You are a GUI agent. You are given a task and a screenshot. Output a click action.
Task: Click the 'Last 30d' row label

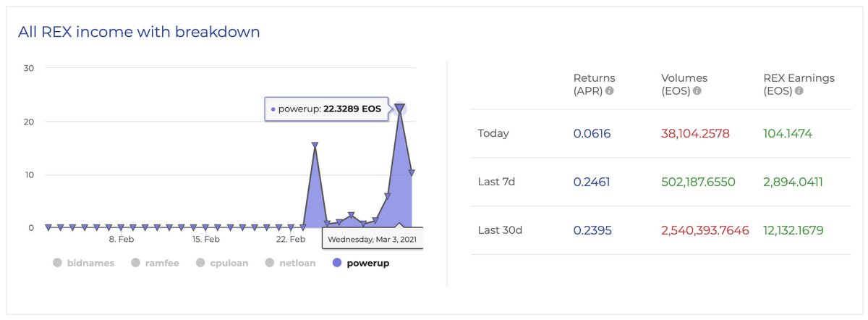500,230
